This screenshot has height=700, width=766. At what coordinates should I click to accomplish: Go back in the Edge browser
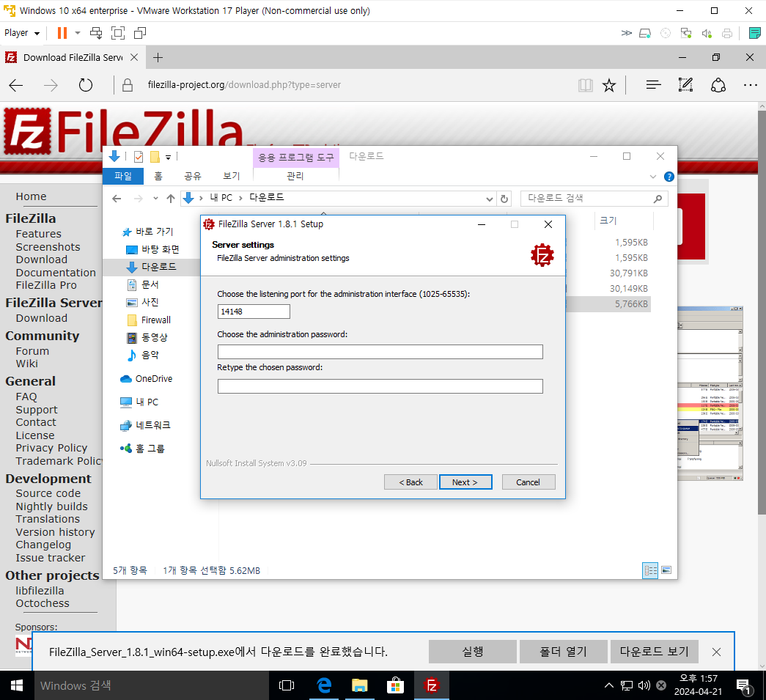pyautogui.click(x=16, y=86)
